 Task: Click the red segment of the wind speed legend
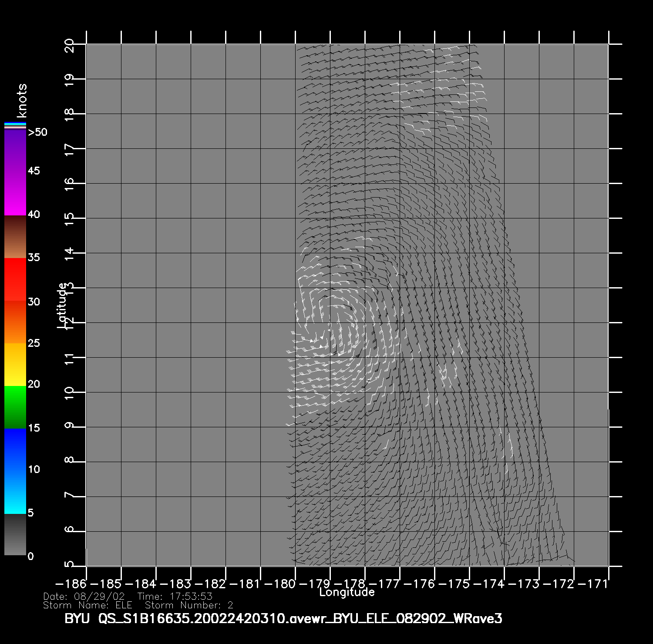click(15, 279)
